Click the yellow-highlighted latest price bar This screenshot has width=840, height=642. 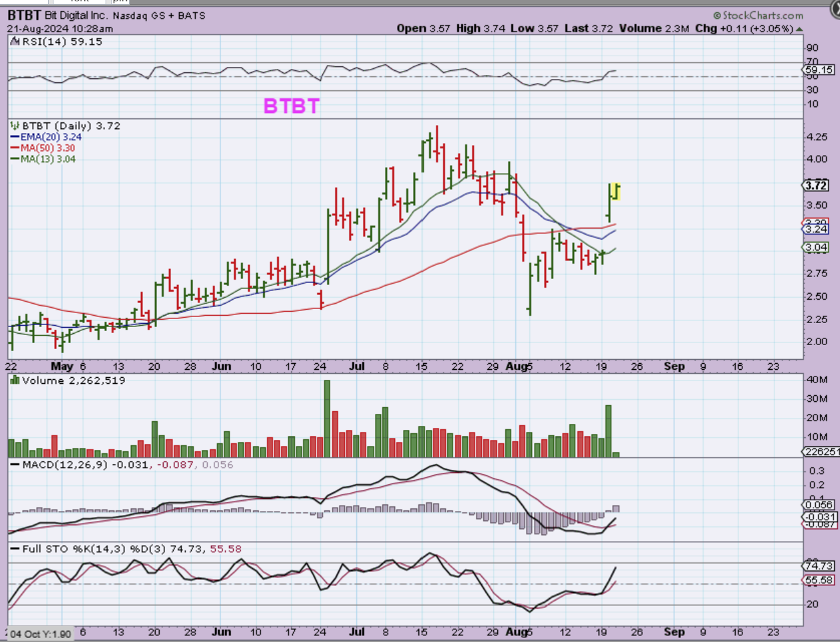[x=616, y=191]
